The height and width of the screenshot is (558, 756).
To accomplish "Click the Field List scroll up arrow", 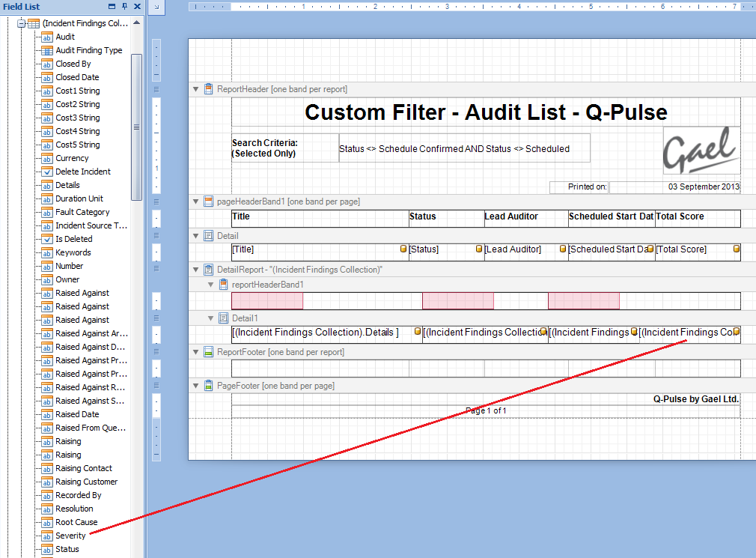I will [x=136, y=22].
